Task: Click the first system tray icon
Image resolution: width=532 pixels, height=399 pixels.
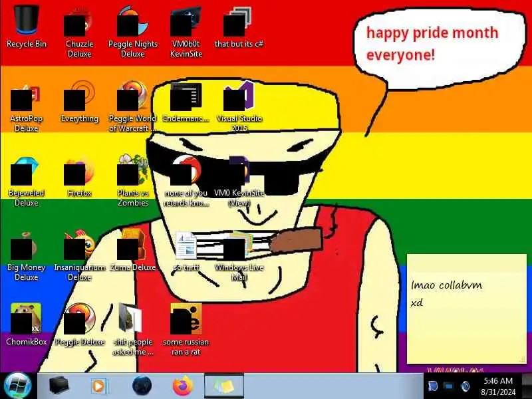Action: click(x=433, y=386)
